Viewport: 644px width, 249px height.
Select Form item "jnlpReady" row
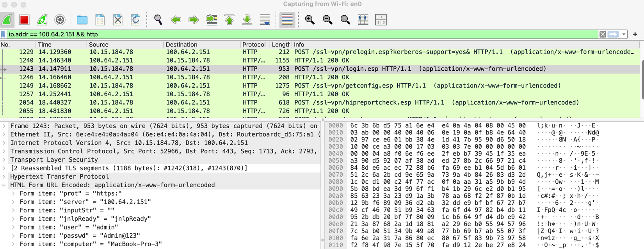coord(160,219)
